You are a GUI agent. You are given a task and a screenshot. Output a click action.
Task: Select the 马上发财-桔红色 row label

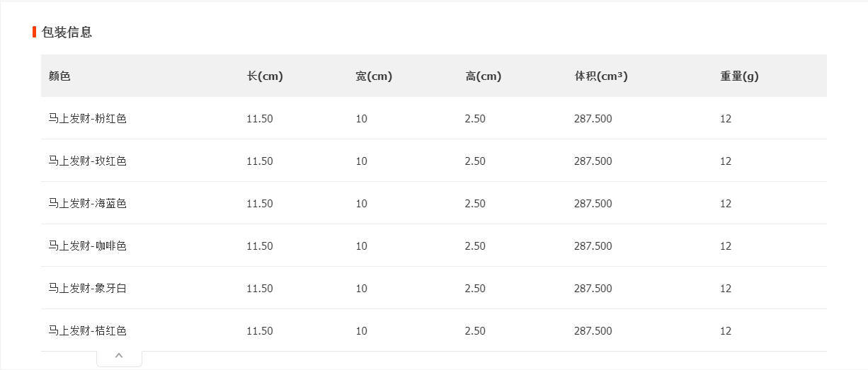coord(87,331)
